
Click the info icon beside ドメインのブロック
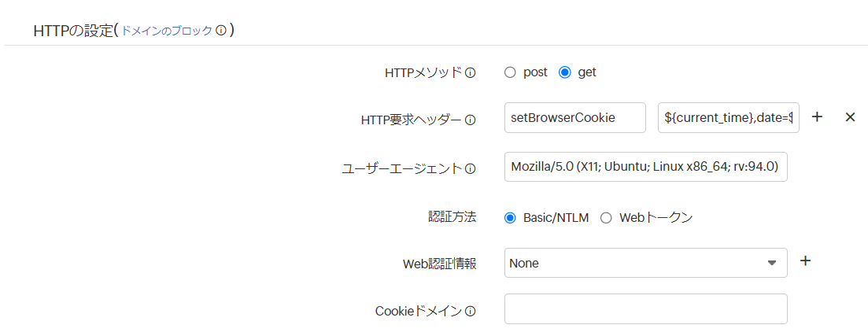click(x=221, y=31)
